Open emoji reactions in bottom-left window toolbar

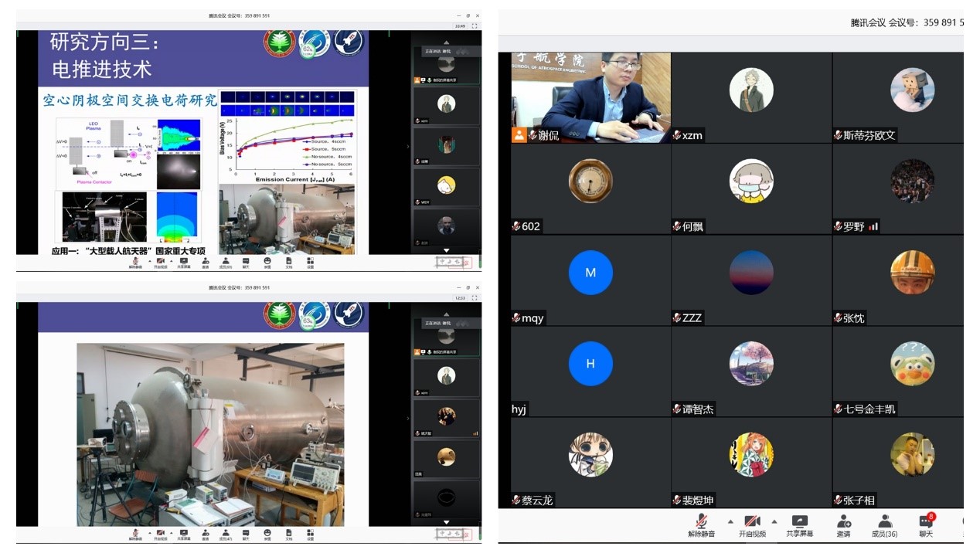point(267,533)
